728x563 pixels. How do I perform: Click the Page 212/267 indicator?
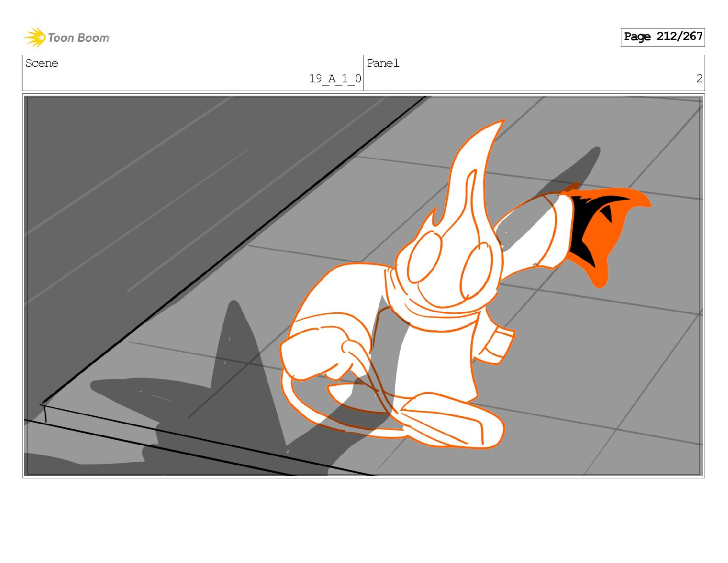tap(663, 37)
